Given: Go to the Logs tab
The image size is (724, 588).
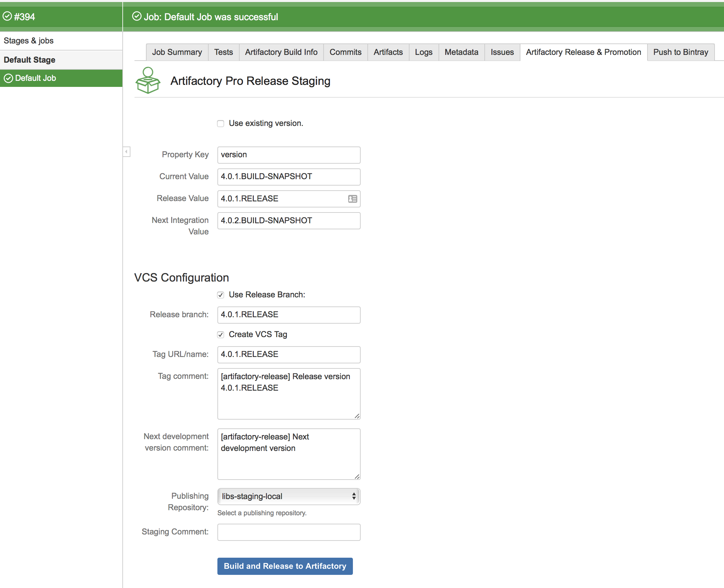Looking at the screenshot, I should 423,52.
